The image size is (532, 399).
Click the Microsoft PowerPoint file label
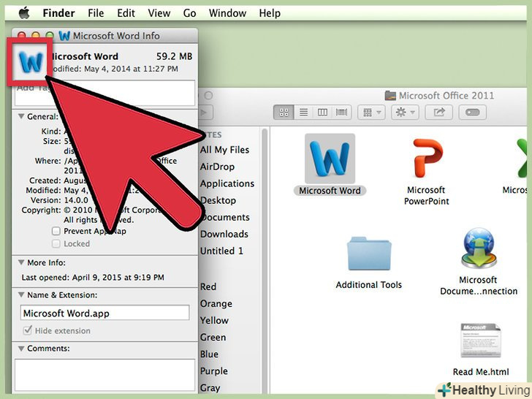click(427, 196)
